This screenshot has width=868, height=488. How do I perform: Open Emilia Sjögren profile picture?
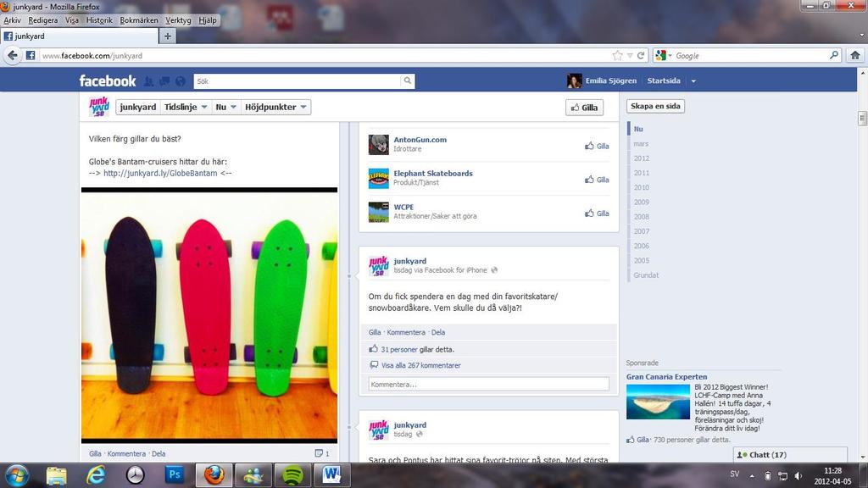click(x=575, y=80)
